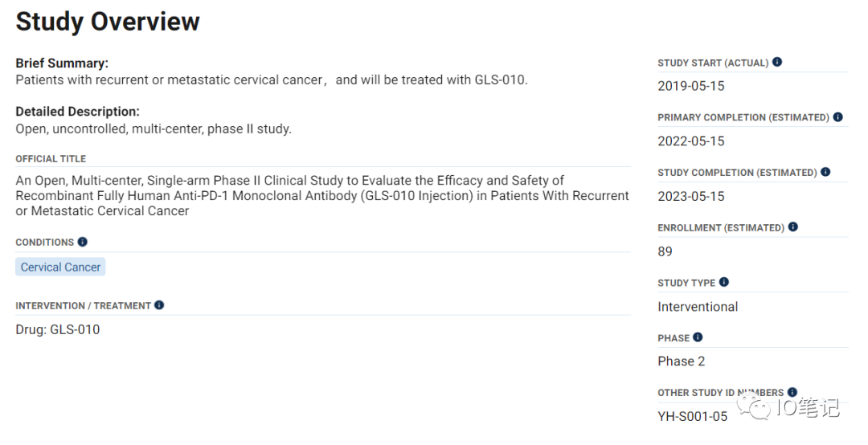This screenshot has height=445, width=868.
Task: Click info icon next to Study Completion (Estimated)
Action: pos(825,172)
